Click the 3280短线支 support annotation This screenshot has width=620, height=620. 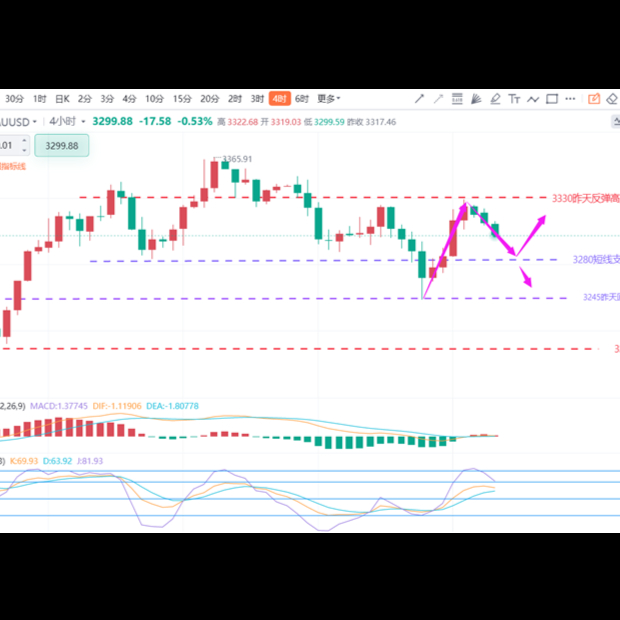click(x=596, y=260)
